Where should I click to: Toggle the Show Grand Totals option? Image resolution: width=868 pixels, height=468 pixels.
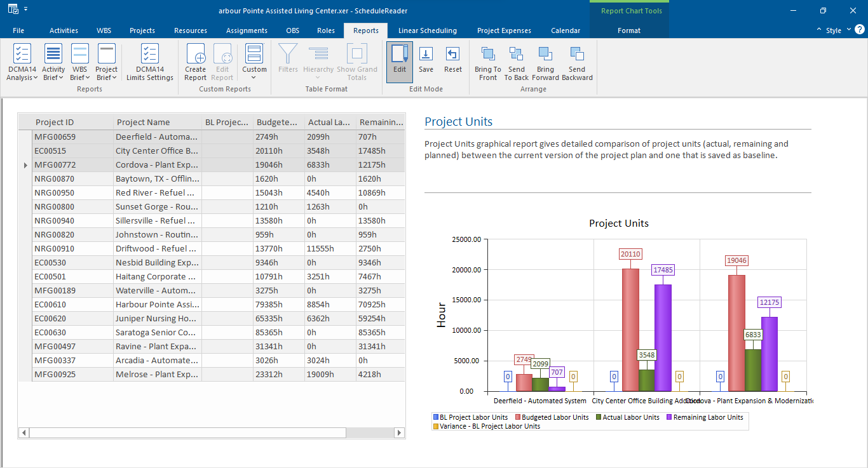[356, 62]
